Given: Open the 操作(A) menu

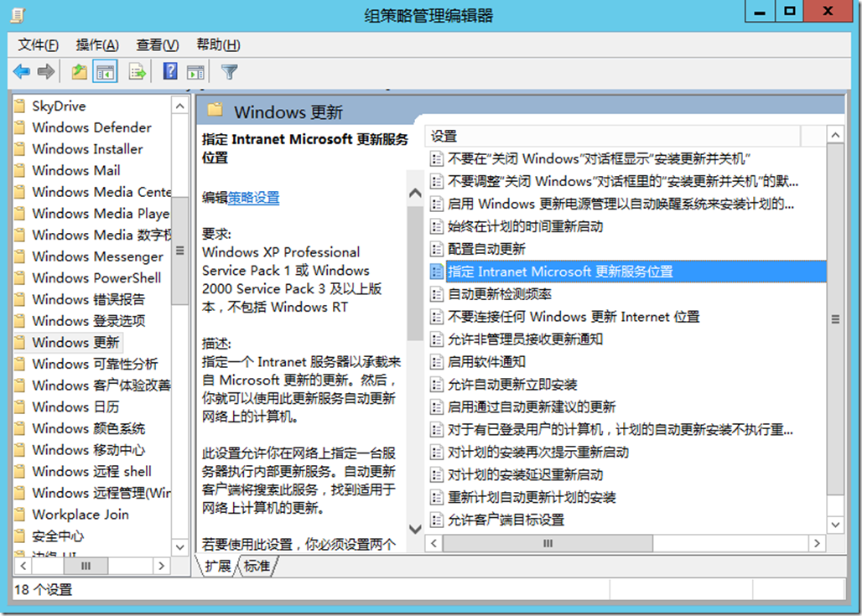Looking at the screenshot, I should tap(97, 44).
